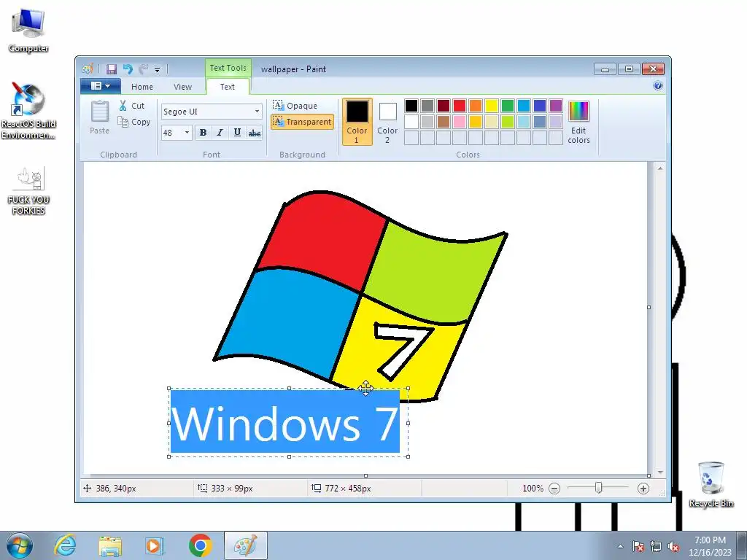Cut the selected text with the scissors
Viewport: 747px width, 560px height.
click(x=132, y=106)
